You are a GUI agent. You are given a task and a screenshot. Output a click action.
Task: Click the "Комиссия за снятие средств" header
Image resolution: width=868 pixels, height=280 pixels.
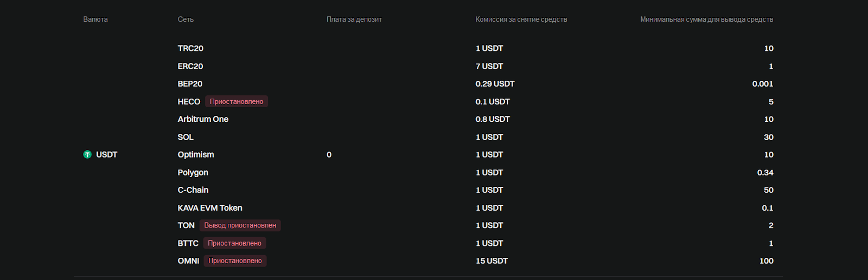(x=521, y=19)
